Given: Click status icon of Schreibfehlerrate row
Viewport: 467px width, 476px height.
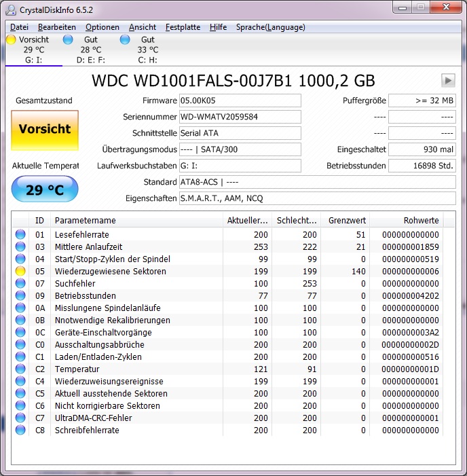Looking at the screenshot, I should click(x=20, y=430).
